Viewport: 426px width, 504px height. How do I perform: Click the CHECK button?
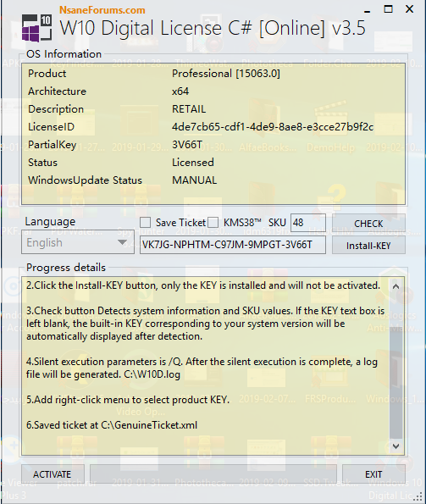tap(368, 224)
